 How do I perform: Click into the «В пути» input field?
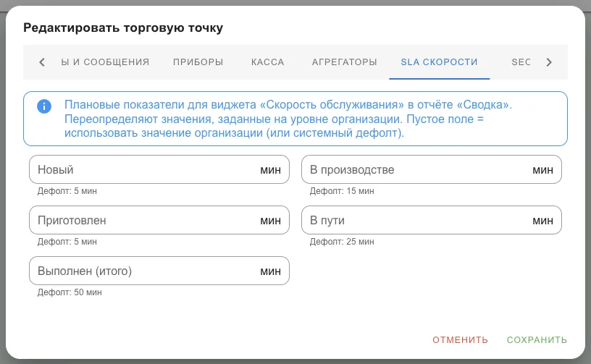click(432, 220)
